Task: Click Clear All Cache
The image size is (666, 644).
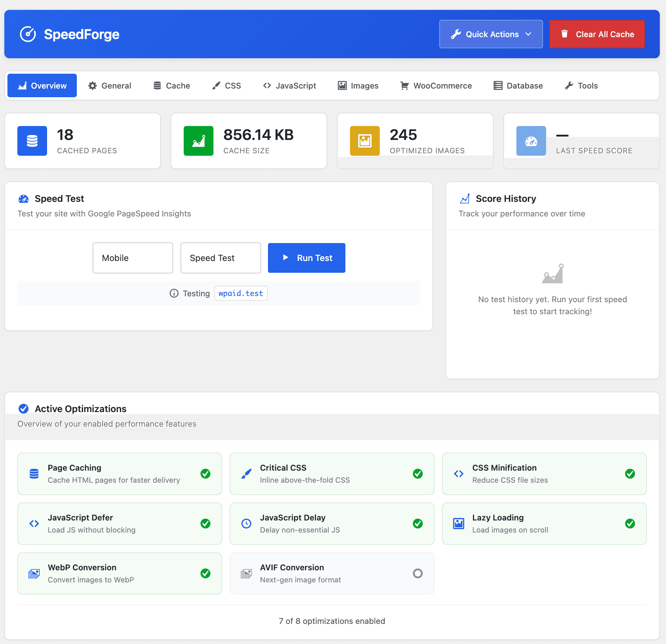Action: 597,34
